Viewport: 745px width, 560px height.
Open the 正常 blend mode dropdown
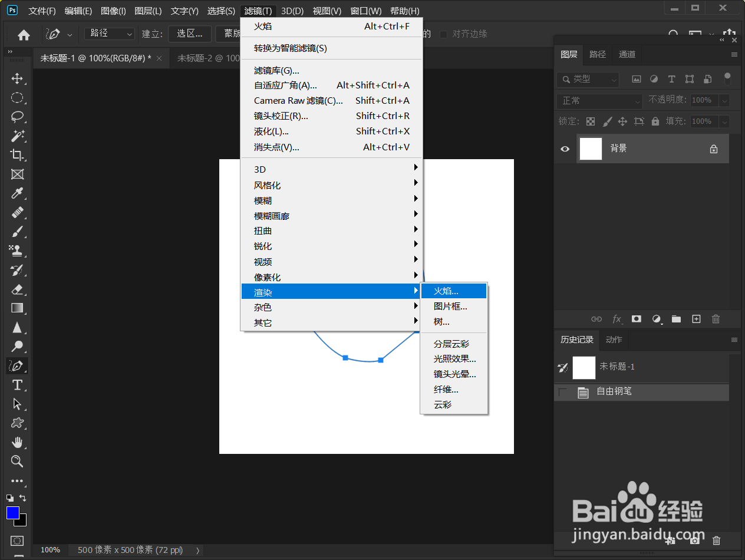pyautogui.click(x=600, y=101)
